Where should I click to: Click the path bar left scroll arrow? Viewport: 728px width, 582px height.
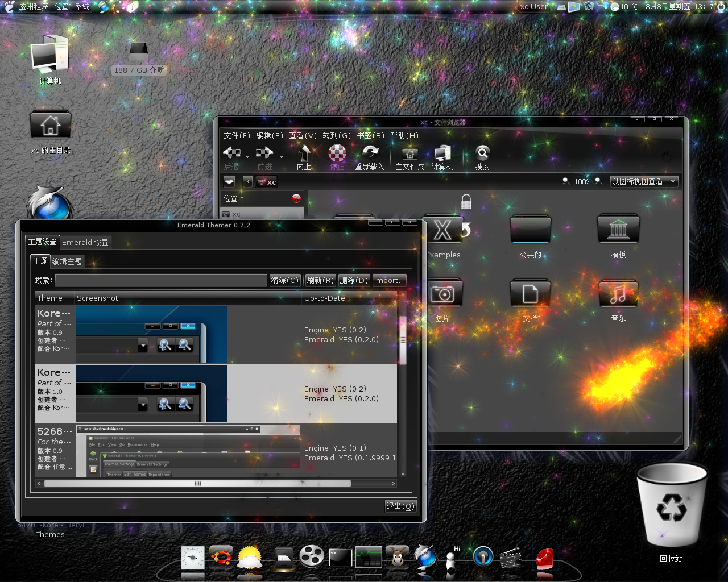click(x=247, y=181)
